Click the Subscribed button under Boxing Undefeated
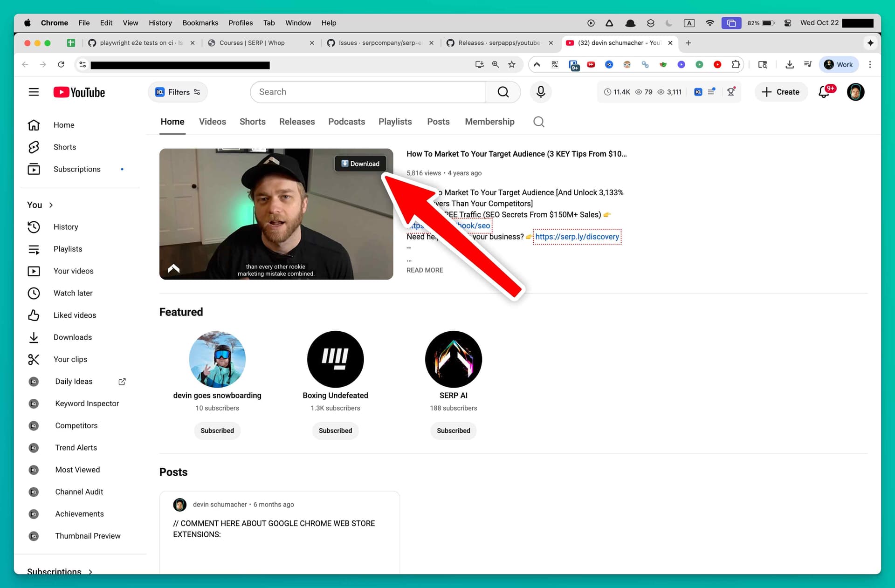Screen dimensions: 895x588 point(335,431)
